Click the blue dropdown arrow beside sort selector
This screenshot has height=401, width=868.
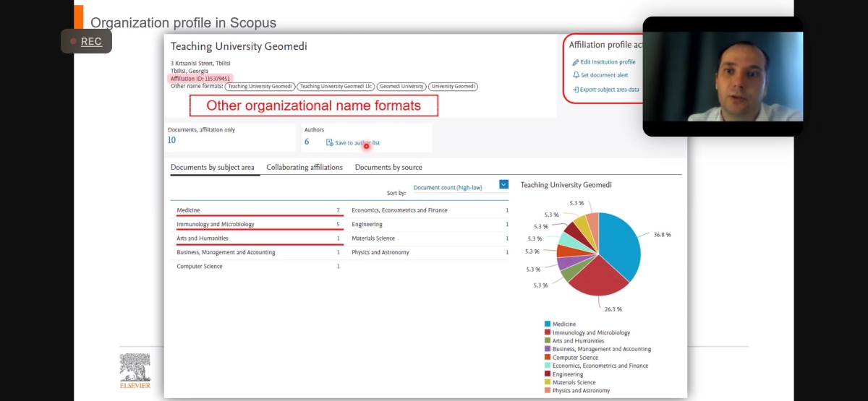tap(503, 185)
